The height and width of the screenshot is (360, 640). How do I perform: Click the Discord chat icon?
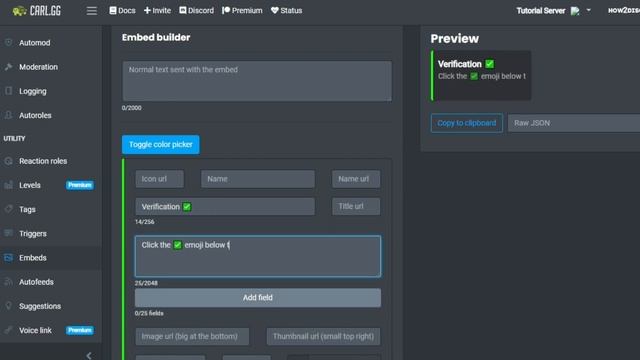click(x=182, y=11)
